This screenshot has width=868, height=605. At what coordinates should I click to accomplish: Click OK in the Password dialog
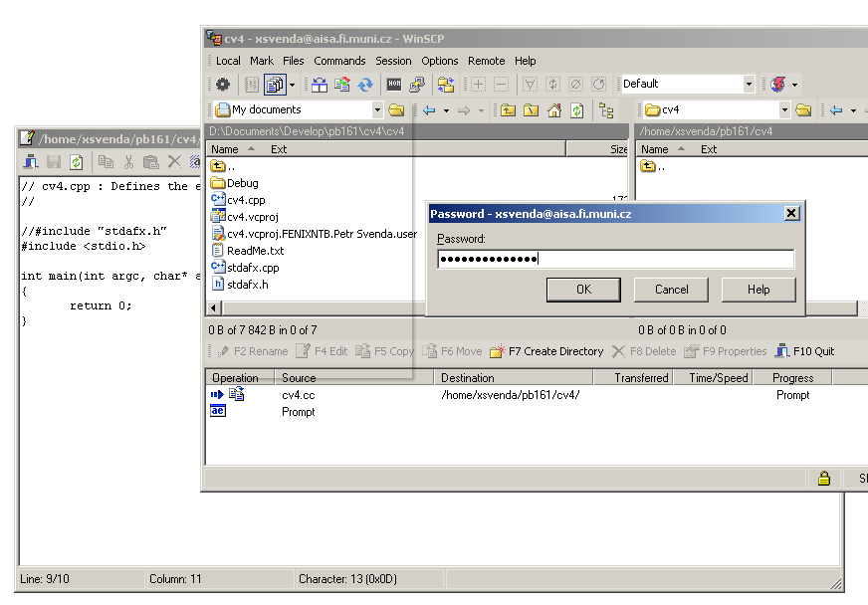click(583, 290)
